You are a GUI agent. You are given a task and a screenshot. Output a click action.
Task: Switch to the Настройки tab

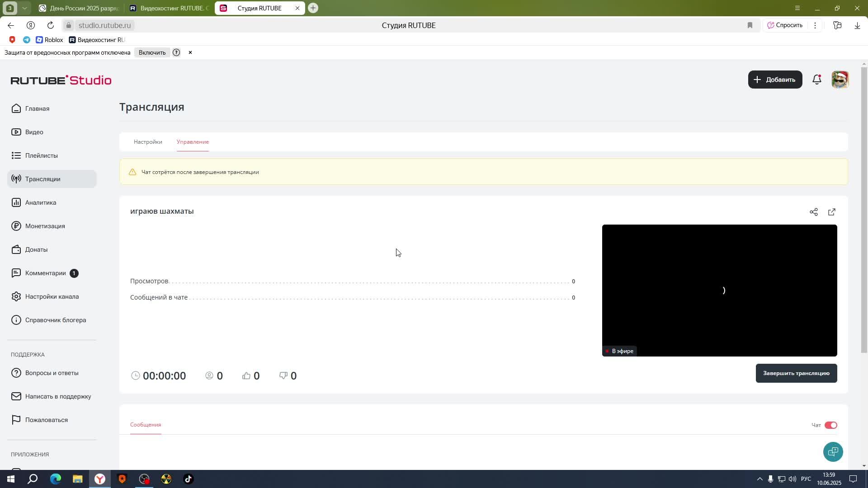point(148,142)
